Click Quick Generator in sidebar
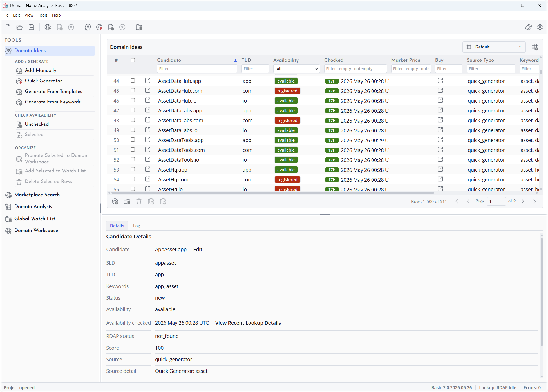Viewport: 548px width, 392px height. click(x=55, y=81)
